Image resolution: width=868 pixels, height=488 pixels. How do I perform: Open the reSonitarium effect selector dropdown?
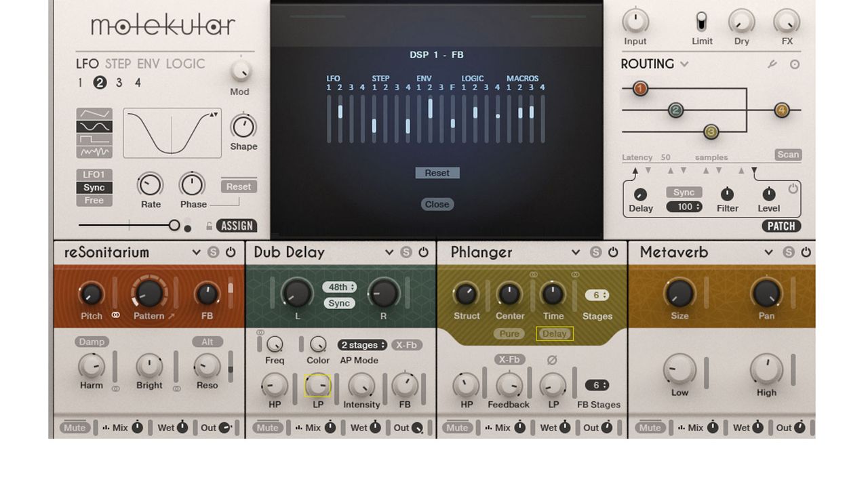196,252
